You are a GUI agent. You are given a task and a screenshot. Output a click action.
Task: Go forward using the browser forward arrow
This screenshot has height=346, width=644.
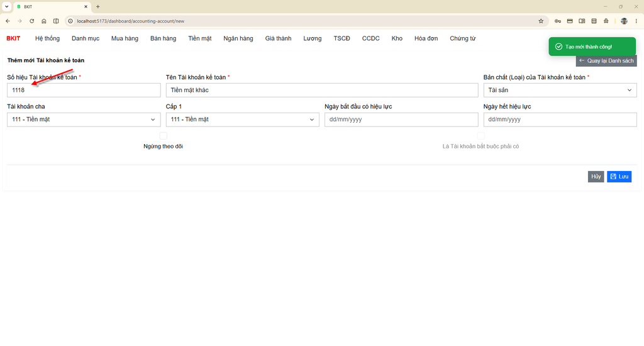pos(19,21)
